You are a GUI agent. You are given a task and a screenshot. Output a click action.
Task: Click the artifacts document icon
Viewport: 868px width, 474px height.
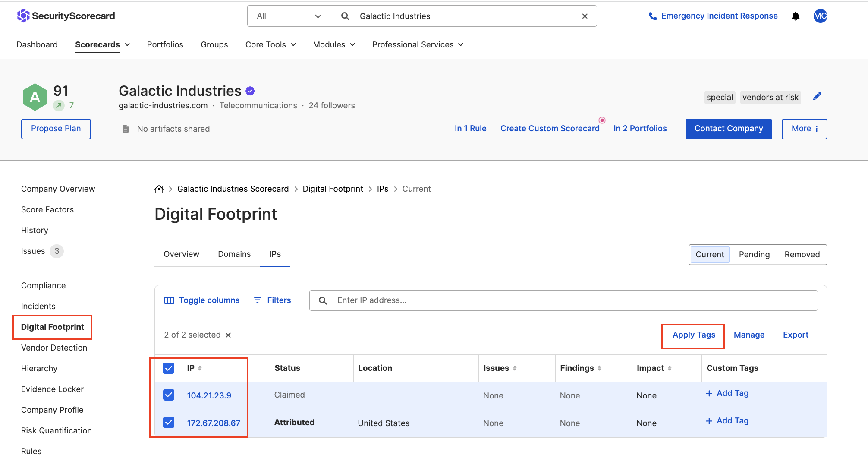coord(126,129)
